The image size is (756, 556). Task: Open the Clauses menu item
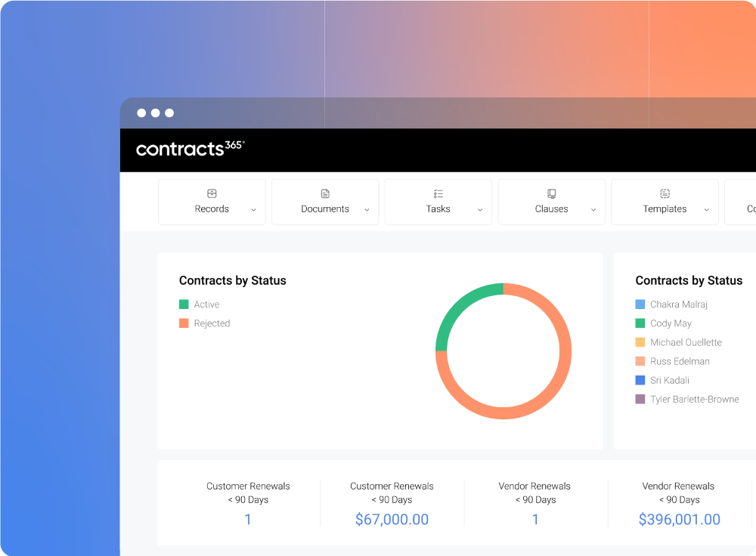tap(551, 208)
